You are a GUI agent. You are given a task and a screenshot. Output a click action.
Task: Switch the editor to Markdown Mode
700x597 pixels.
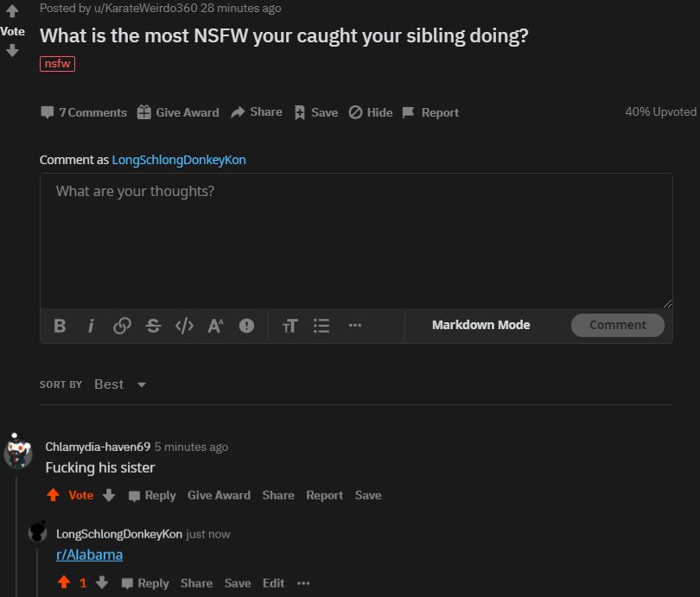coord(480,324)
